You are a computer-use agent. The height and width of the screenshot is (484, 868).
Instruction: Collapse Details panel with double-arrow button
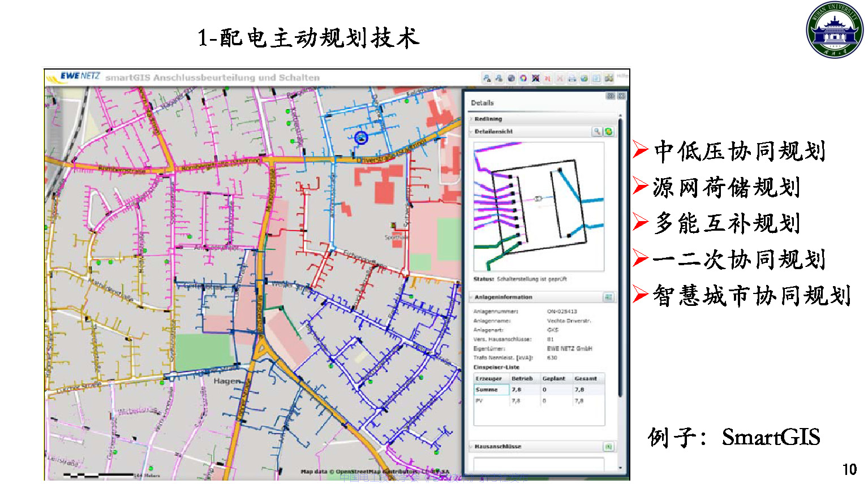click(x=611, y=96)
